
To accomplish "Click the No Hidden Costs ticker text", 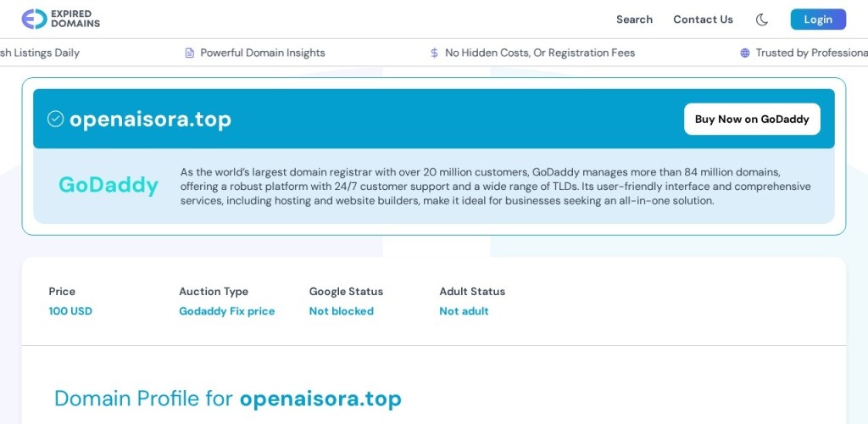I will click(540, 53).
